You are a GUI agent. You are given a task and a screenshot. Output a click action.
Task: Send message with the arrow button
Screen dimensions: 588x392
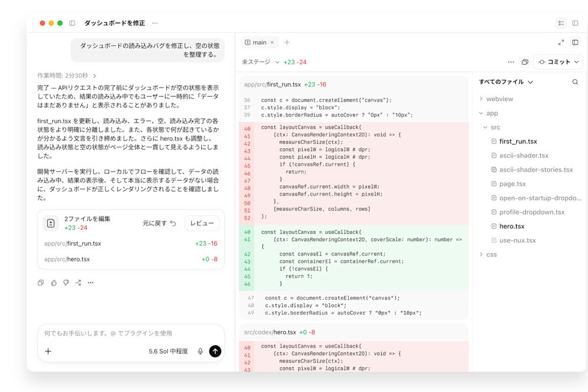click(215, 351)
